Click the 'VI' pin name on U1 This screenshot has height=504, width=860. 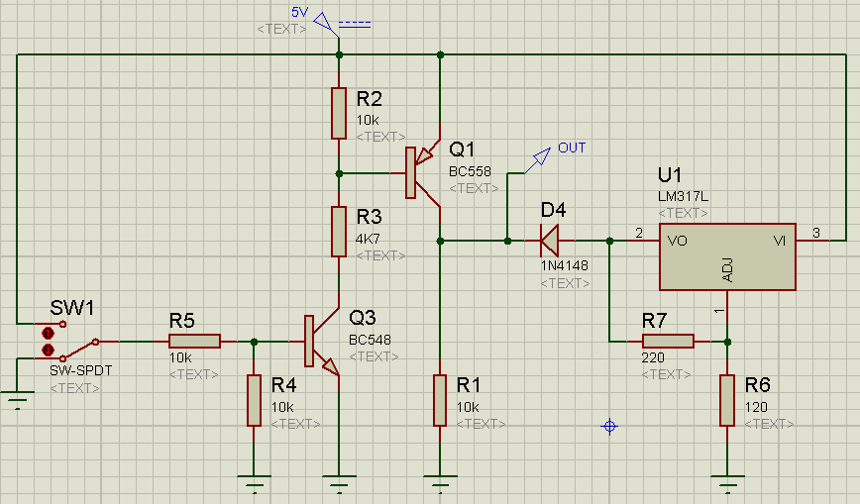780,241
